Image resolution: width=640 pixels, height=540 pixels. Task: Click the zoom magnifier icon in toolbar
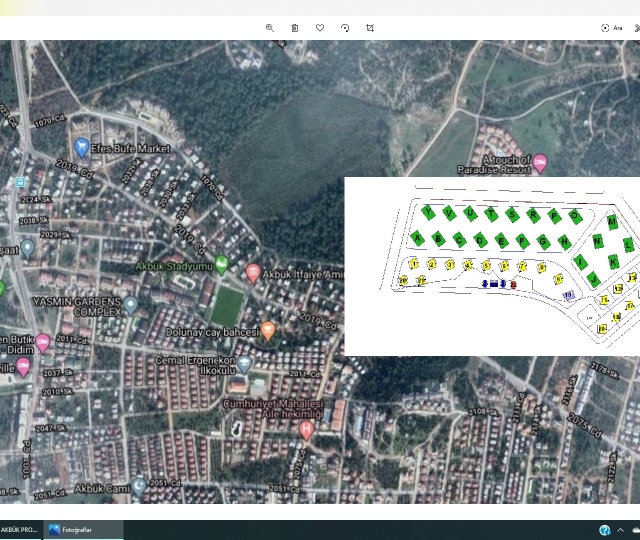pos(270,28)
